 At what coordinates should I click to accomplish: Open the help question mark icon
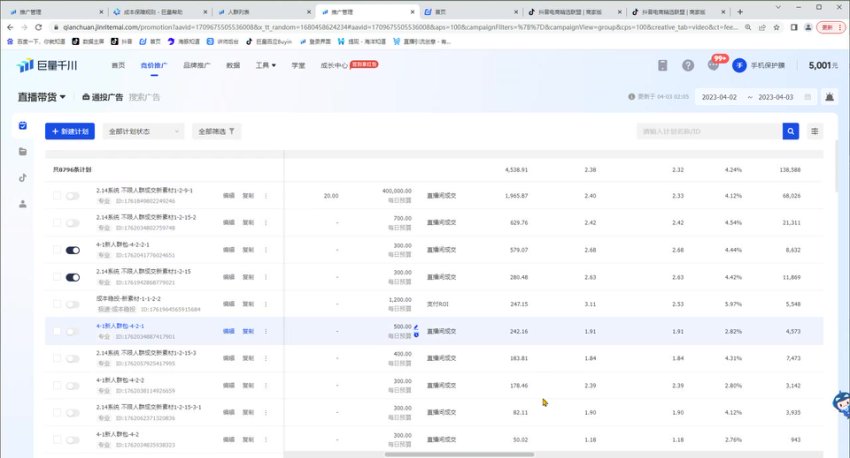pyautogui.click(x=688, y=65)
